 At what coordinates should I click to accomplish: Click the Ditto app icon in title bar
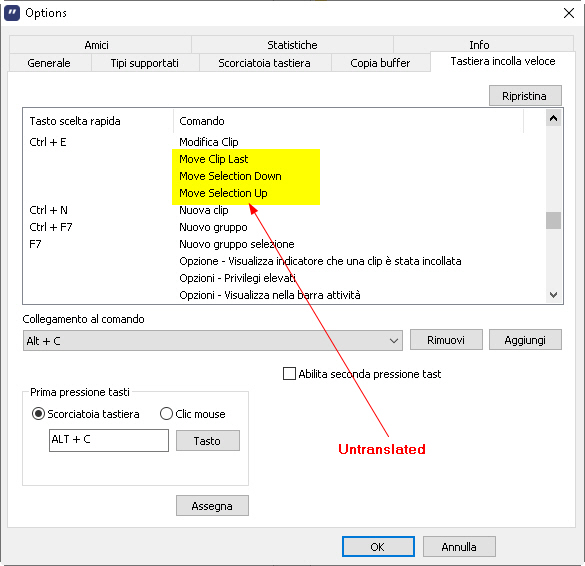coord(12,13)
